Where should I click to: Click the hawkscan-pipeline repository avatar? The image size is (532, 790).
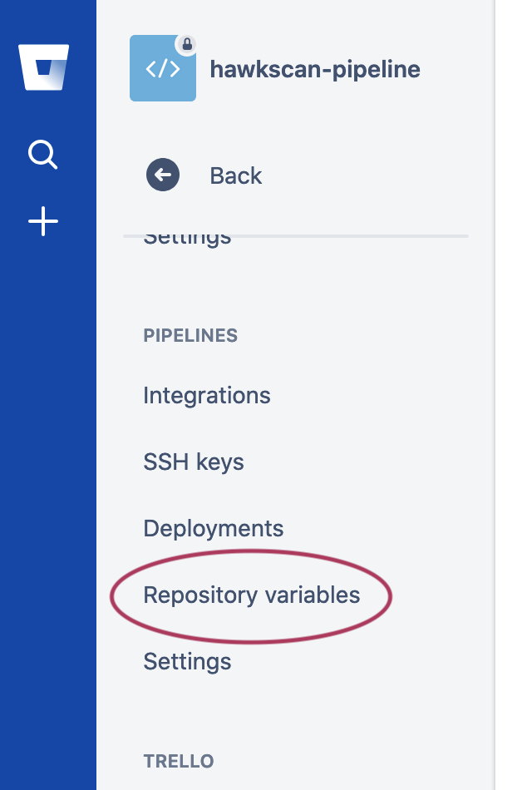(163, 68)
